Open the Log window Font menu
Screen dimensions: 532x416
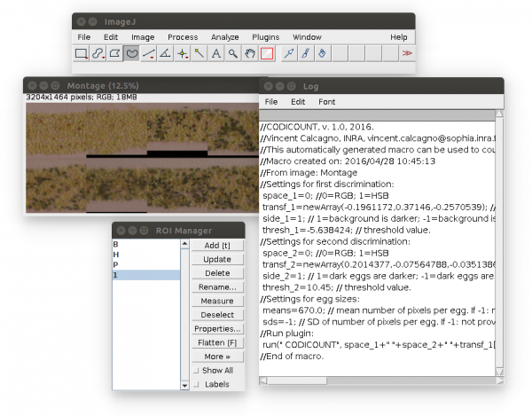point(326,102)
